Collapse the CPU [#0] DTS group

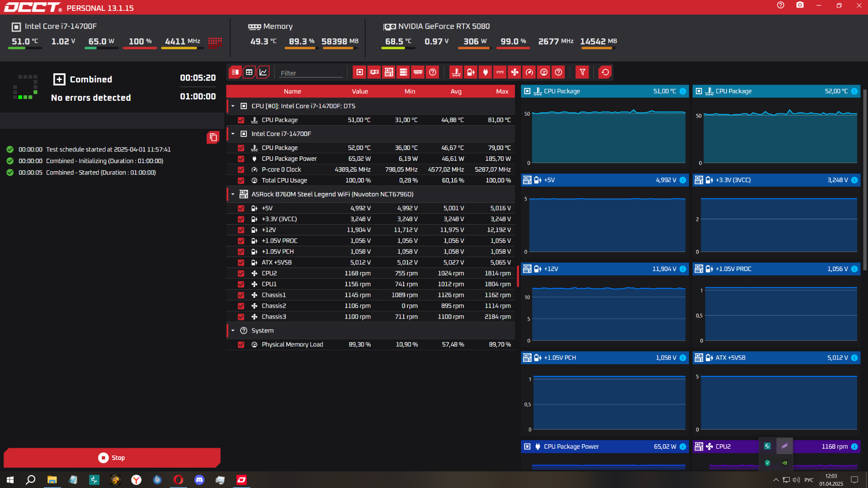(x=233, y=106)
